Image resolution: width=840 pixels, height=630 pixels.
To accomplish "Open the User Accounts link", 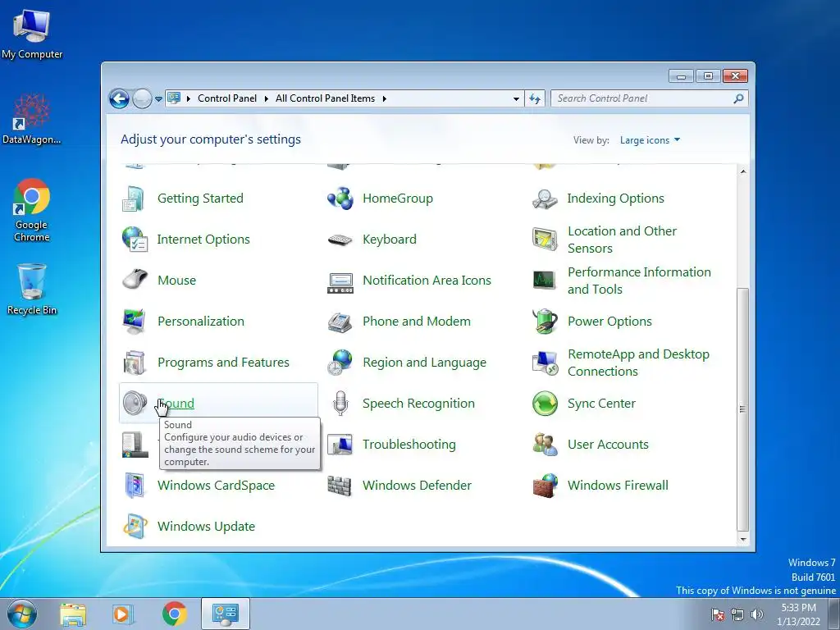I will (608, 445).
